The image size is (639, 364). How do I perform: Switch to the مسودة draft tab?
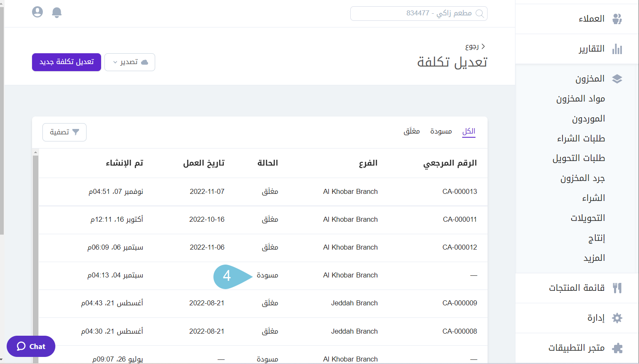click(441, 131)
